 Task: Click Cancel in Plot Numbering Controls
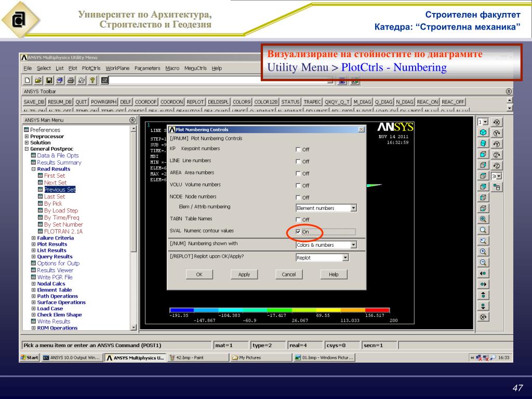click(289, 274)
